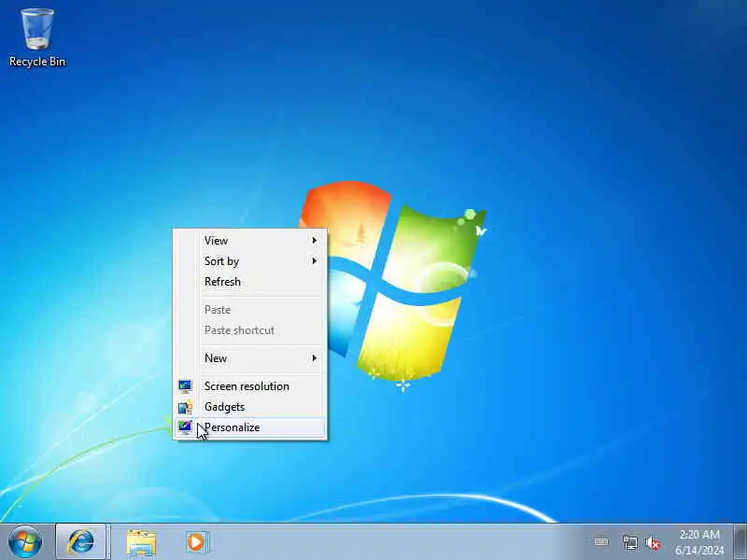Click the Gadgets menu icon

point(185,407)
